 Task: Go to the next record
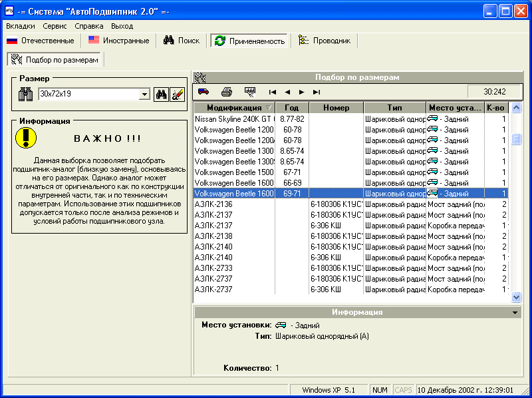pyautogui.click(x=302, y=92)
